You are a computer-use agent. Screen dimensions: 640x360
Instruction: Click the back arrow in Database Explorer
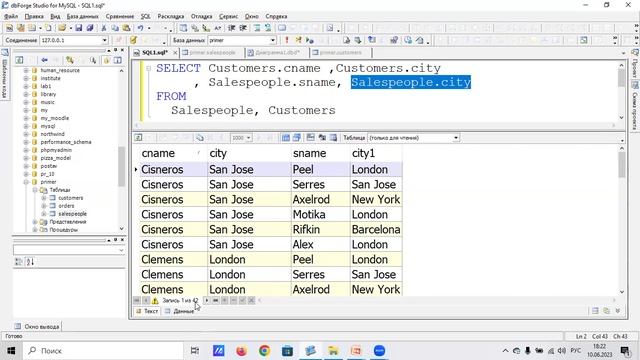tap(44, 60)
